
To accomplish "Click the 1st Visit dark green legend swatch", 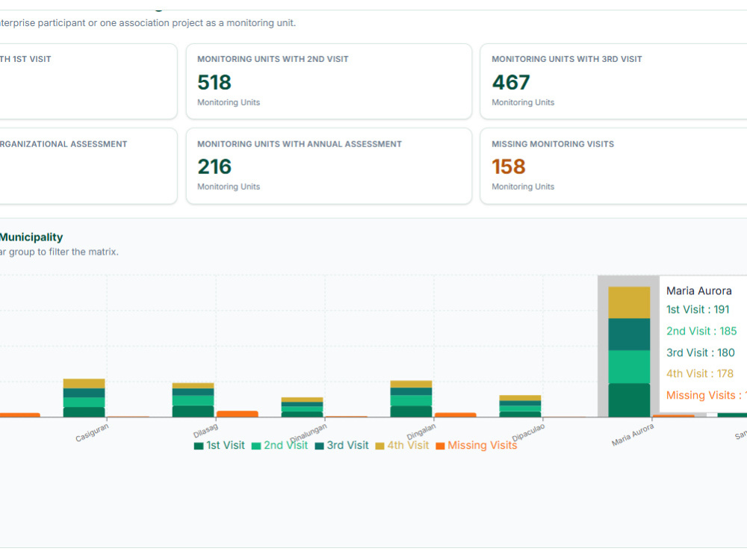I will [x=199, y=447].
